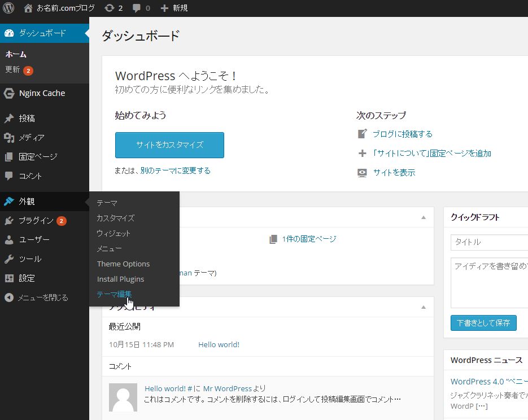The height and width of the screenshot is (420, 528).
Task: Click the WordPress logo icon
Action: pyautogui.click(x=9, y=8)
